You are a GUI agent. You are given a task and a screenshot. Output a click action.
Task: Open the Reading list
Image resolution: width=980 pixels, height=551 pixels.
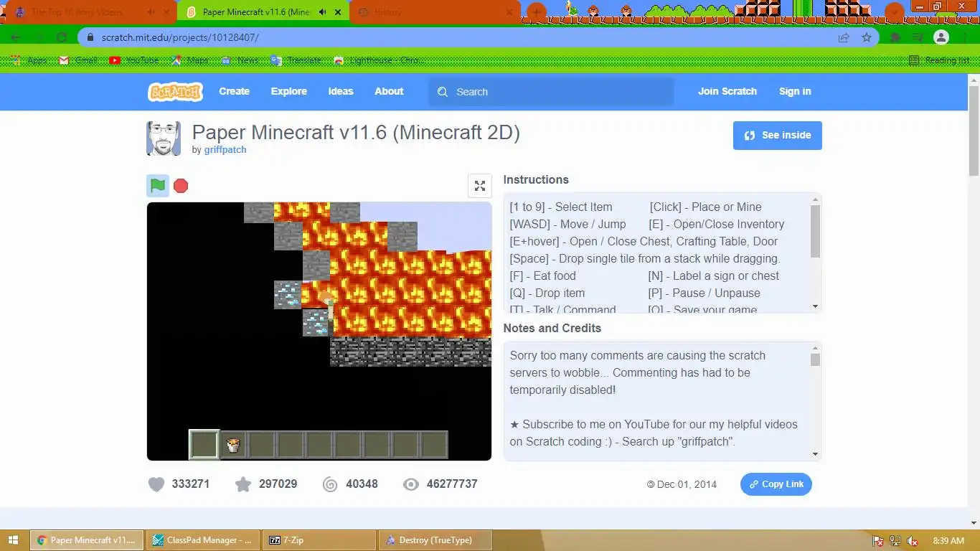tap(939, 60)
